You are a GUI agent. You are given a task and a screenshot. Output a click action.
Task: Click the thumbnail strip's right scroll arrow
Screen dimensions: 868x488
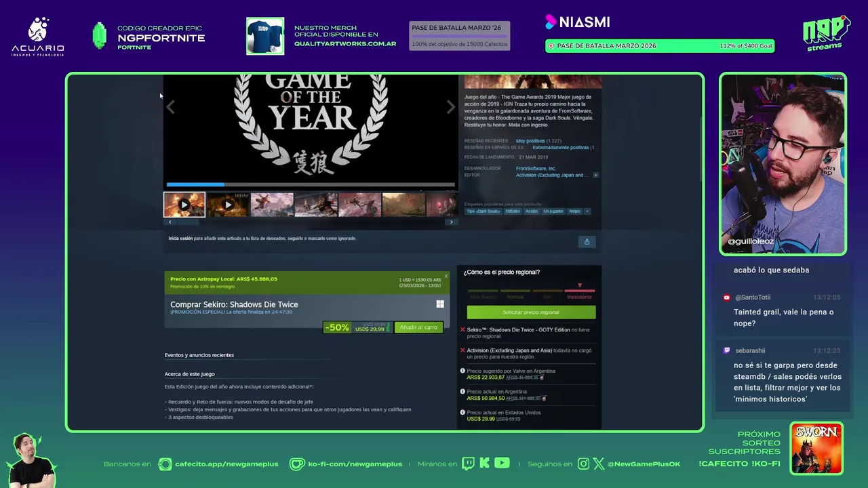[x=451, y=222]
